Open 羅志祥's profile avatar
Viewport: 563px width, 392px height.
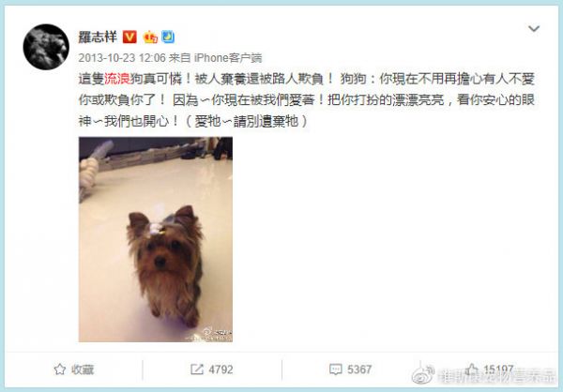pyautogui.click(x=46, y=47)
